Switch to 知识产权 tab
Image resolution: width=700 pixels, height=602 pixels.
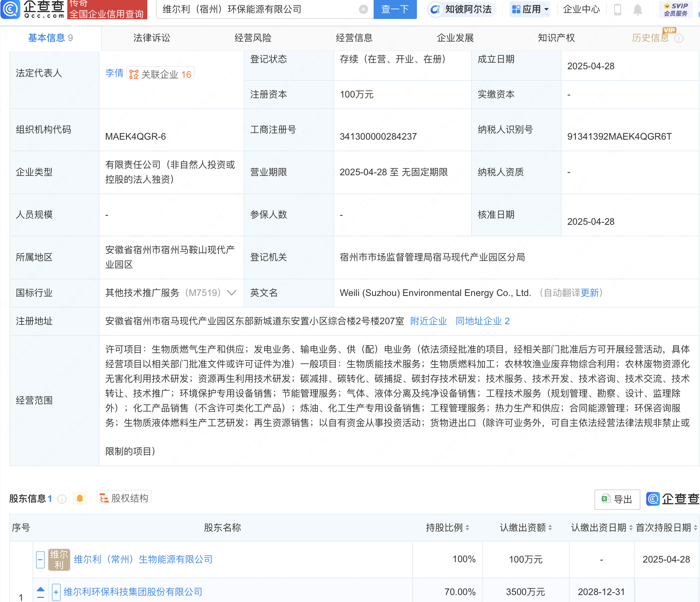tap(556, 38)
